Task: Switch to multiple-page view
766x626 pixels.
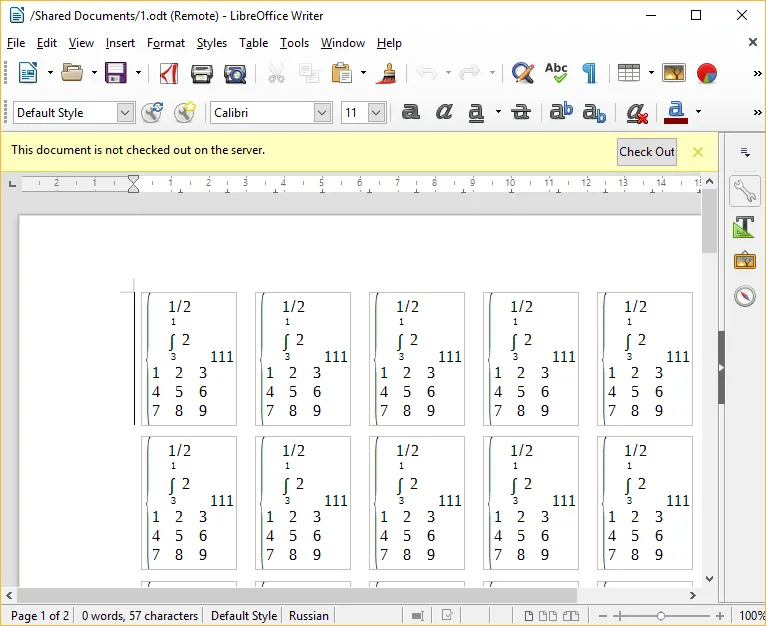Action: coord(547,616)
